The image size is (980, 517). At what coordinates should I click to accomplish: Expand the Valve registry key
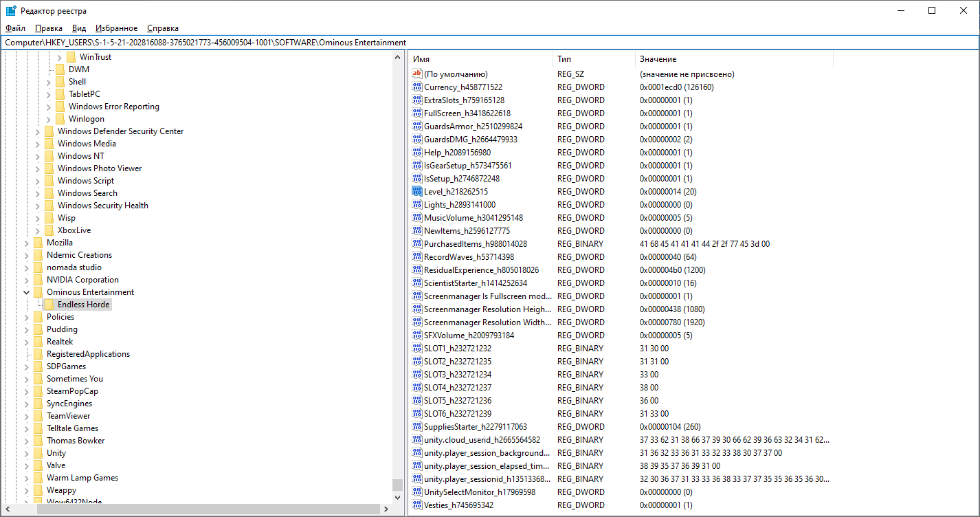27,465
